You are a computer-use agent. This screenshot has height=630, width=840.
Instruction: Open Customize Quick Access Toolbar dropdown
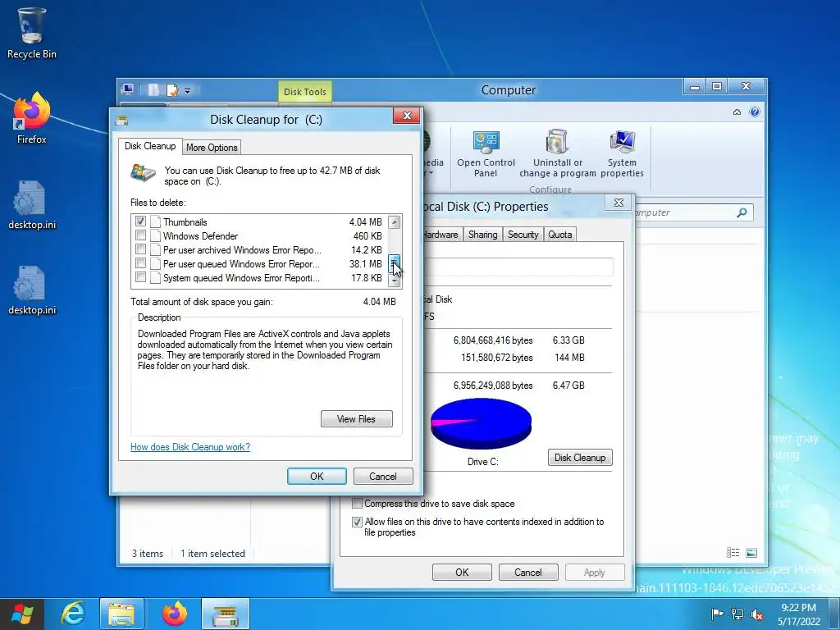point(188,90)
